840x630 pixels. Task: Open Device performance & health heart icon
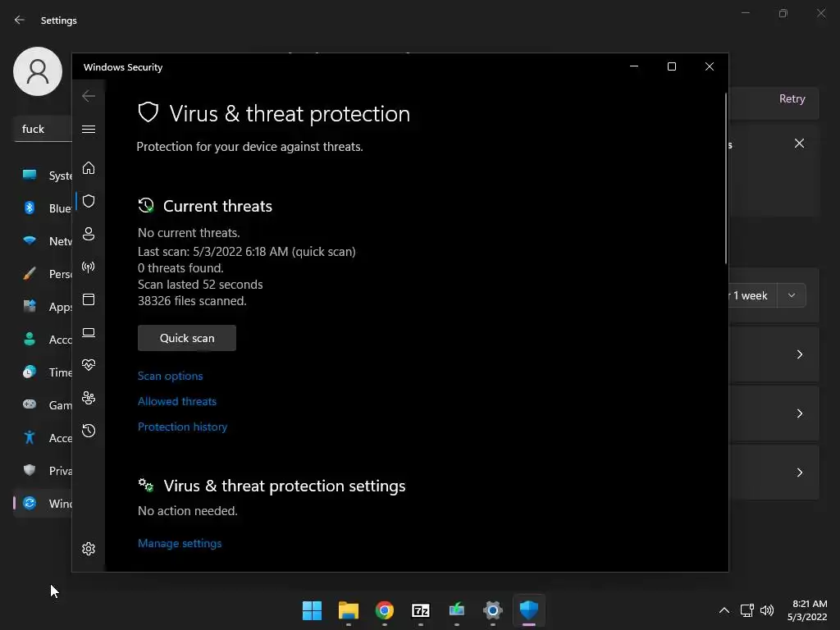(x=89, y=365)
